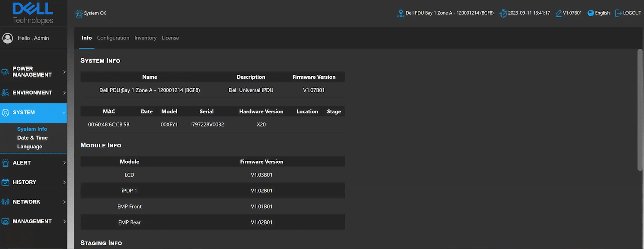644x249 pixels.
Task: Click description Dell Universal iPDU
Action: [x=251, y=90]
